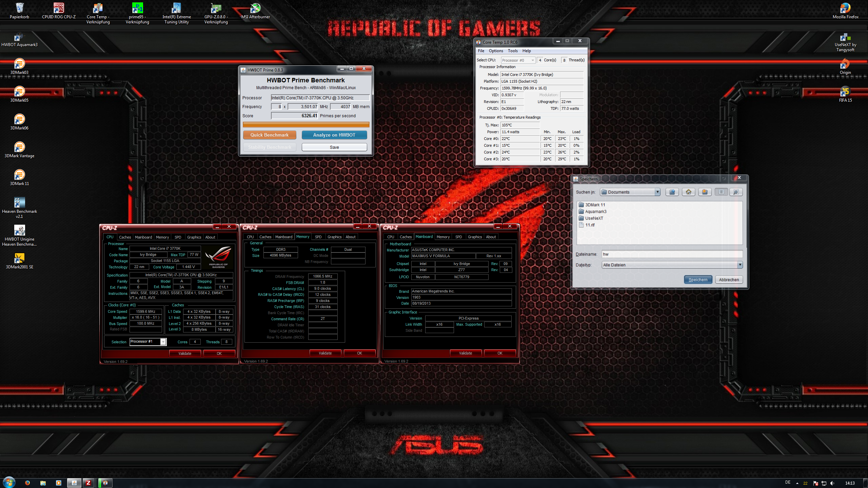Viewport: 868px width, 488px height.
Task: Click the DE language indicator in taskbar
Action: coord(788,482)
